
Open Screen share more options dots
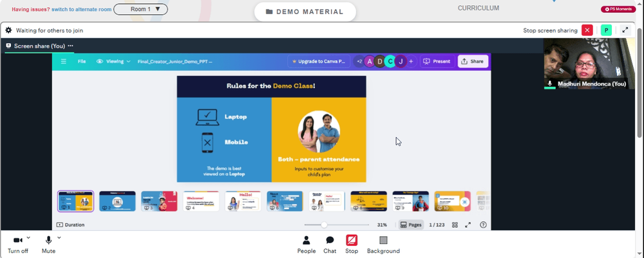(71, 46)
